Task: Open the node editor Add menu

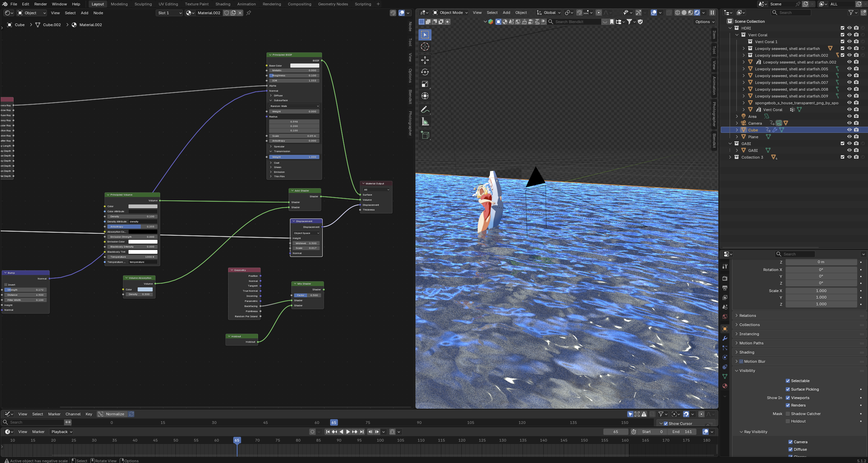Action: [x=84, y=13]
